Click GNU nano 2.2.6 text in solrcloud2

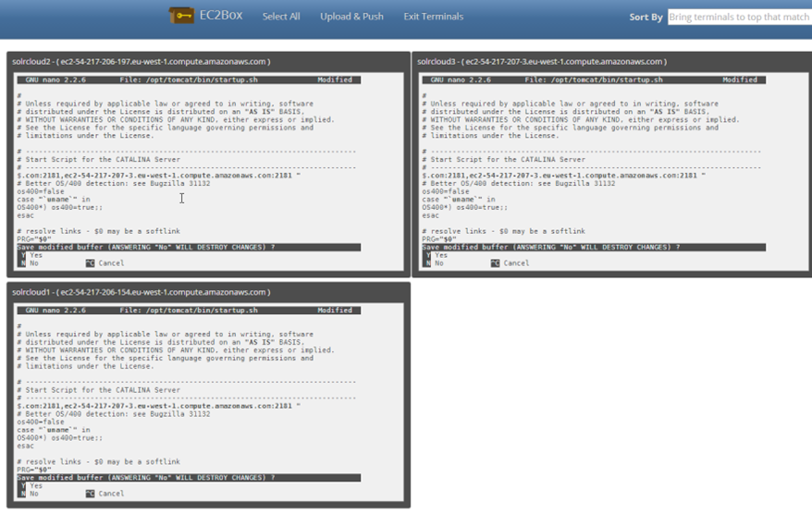click(x=55, y=79)
